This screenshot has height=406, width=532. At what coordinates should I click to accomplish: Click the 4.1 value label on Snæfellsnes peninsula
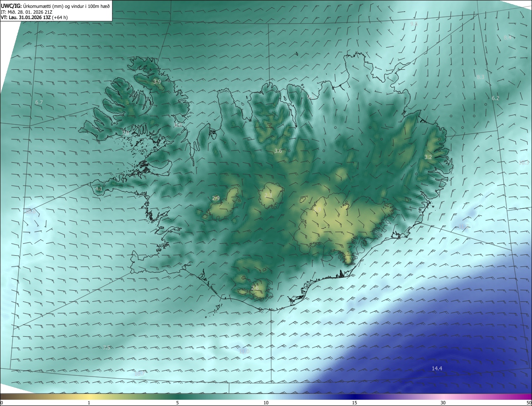pos(99,188)
